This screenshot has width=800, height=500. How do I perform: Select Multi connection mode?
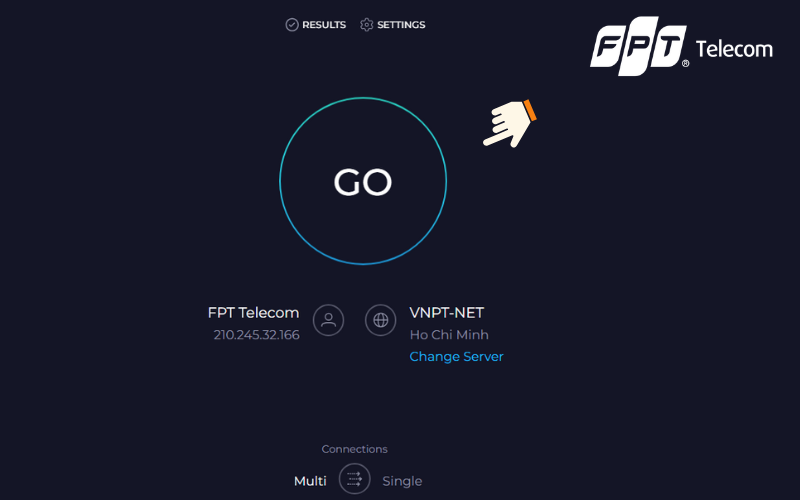[x=310, y=481]
